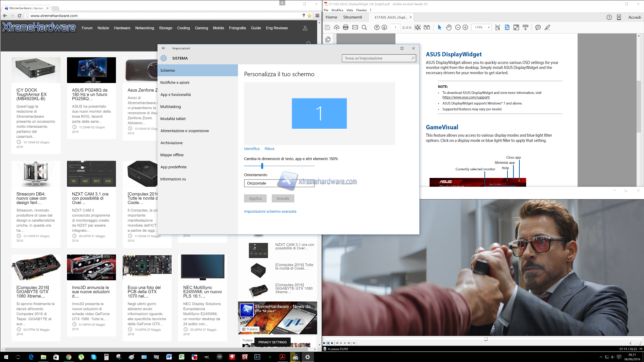644x362 pixels.
Task: Click the zoom out minus icon in Acrobat
Action: tap(458, 27)
